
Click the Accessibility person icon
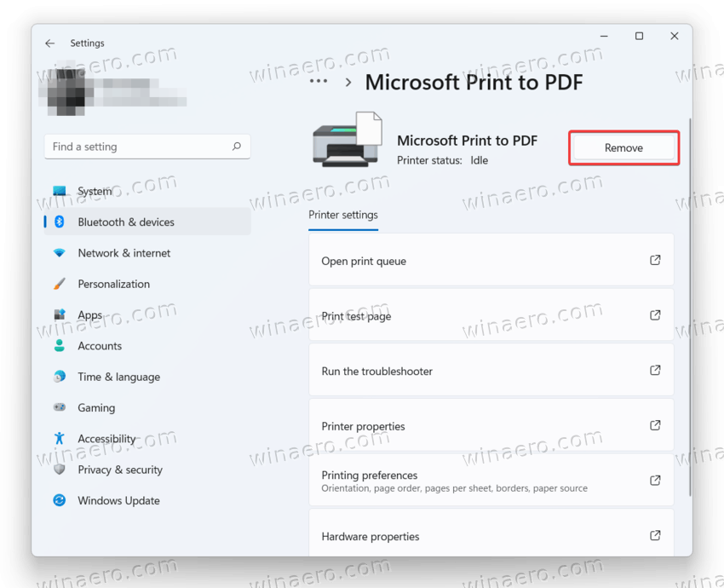pyautogui.click(x=59, y=438)
